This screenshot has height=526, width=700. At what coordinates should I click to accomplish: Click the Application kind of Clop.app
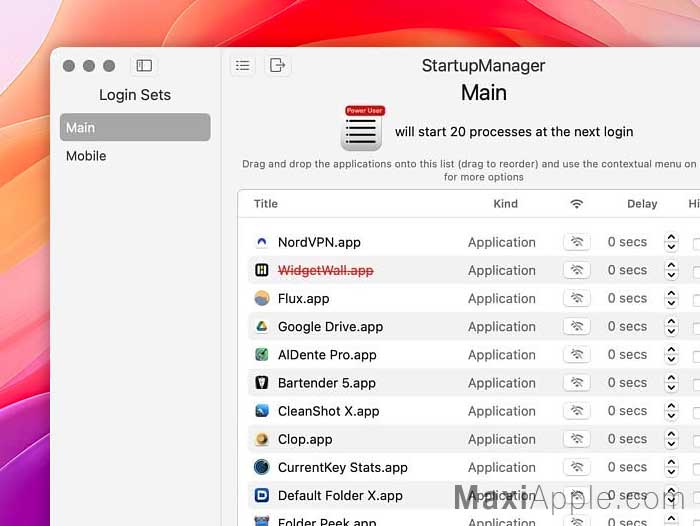(x=502, y=439)
